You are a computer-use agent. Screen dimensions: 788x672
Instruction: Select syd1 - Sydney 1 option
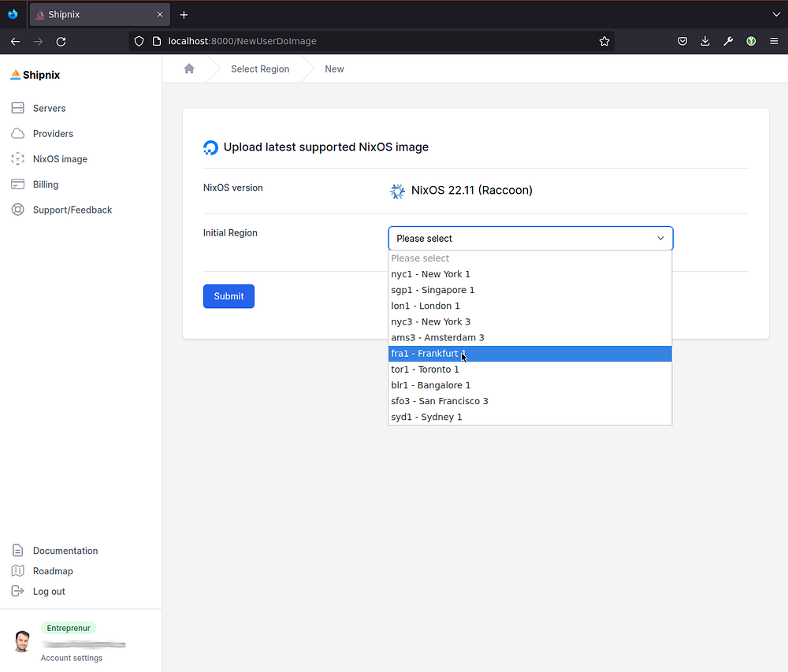(x=530, y=417)
